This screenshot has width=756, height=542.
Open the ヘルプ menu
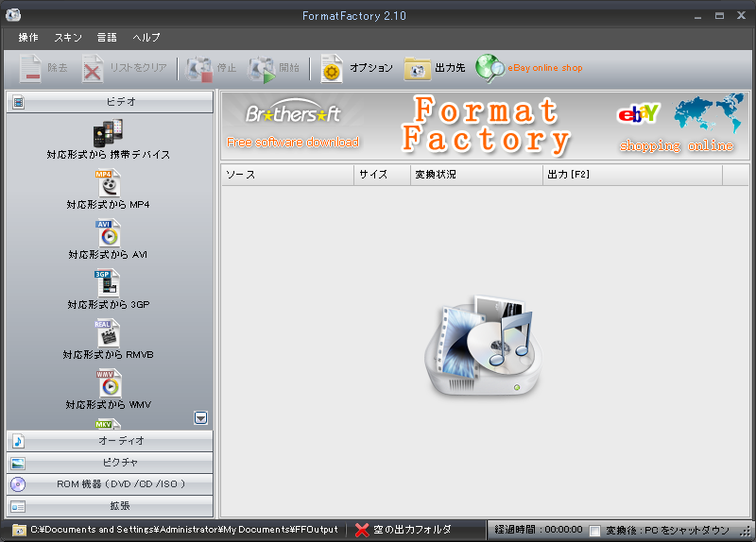(x=146, y=38)
